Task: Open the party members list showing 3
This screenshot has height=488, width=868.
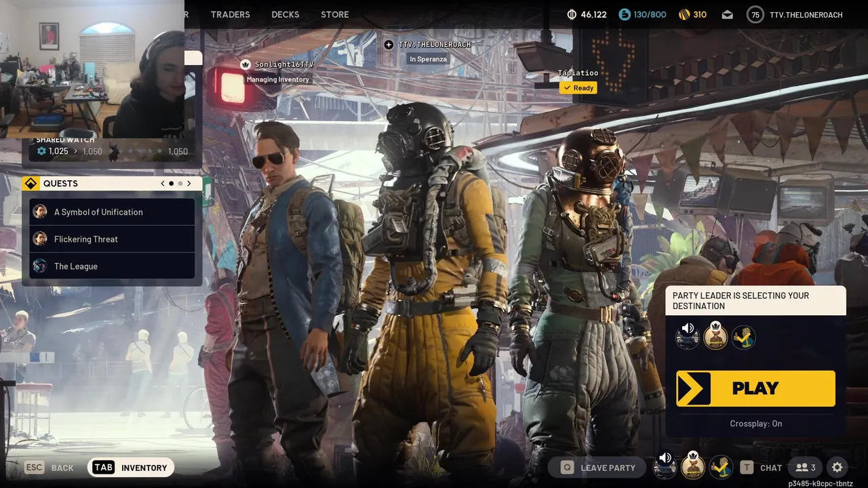Action: pyautogui.click(x=806, y=468)
